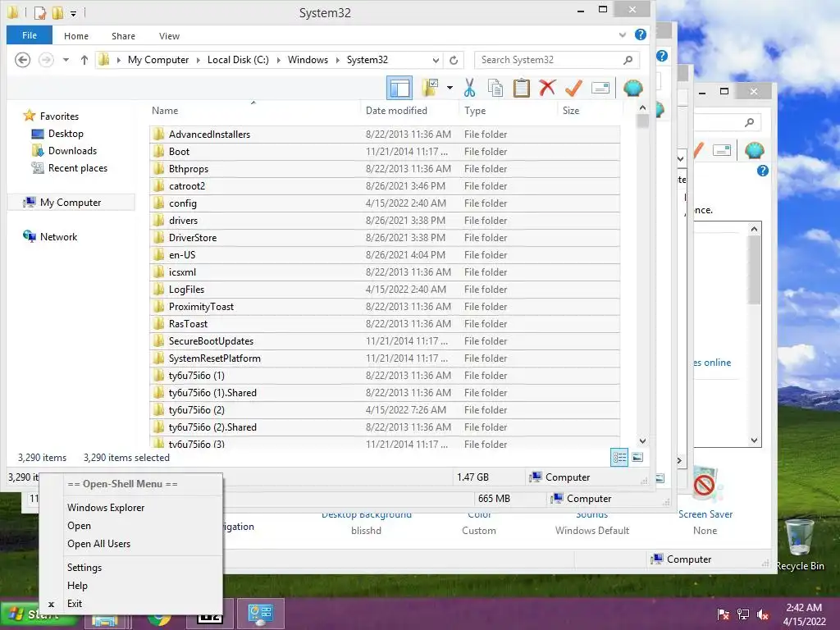Sort by Date modified column header
840x630 pixels.
click(409, 111)
